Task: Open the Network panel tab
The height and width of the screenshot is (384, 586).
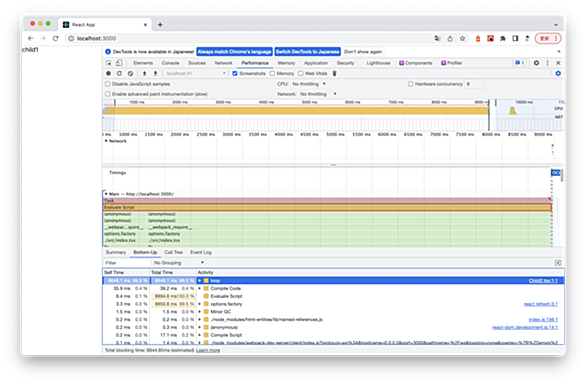Action: coord(223,63)
